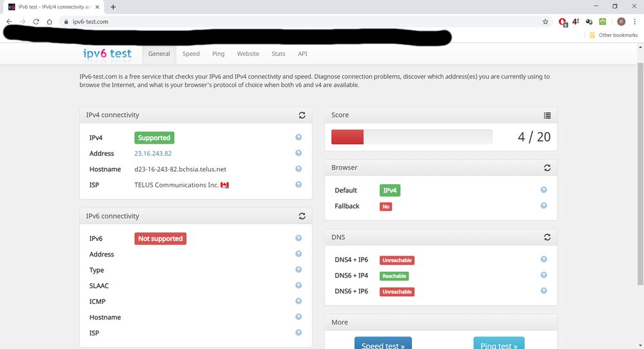Open the Chrome three-dot menu
Screen dimensions: 644x349
(x=635, y=21)
